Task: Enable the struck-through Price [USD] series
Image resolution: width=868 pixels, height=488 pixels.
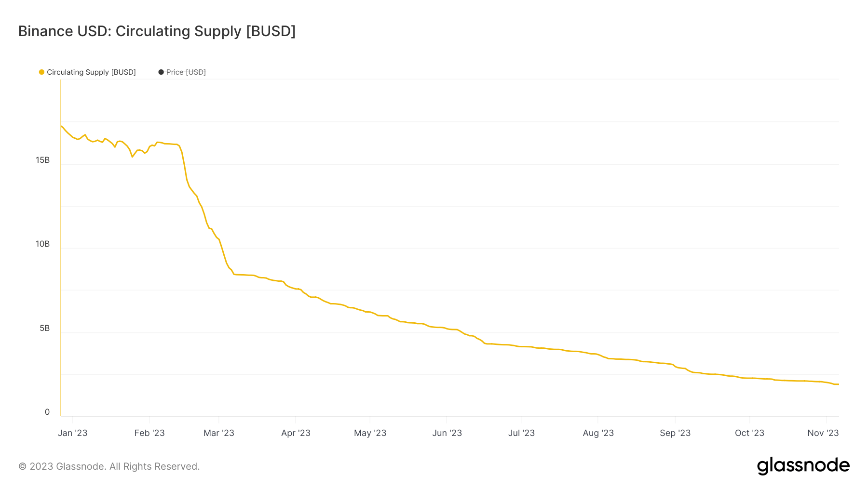Action: [x=186, y=72]
